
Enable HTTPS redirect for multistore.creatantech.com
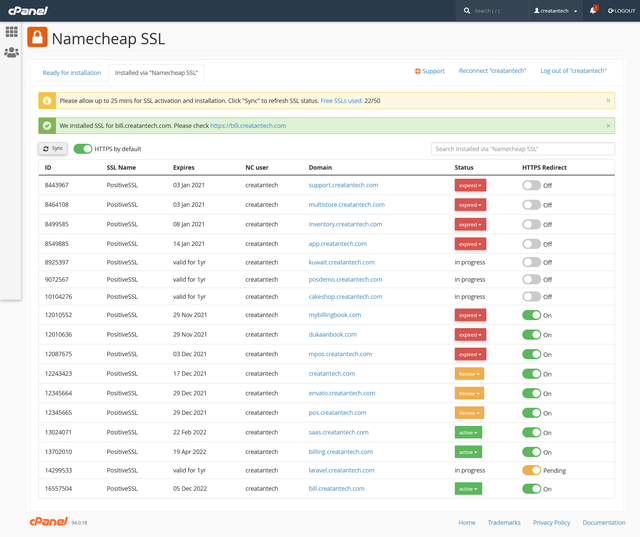pos(531,205)
